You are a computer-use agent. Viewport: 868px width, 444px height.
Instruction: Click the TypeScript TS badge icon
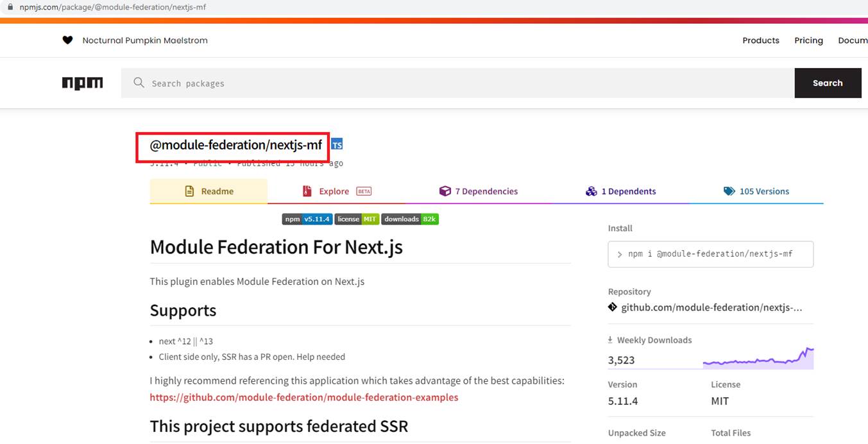coord(337,145)
